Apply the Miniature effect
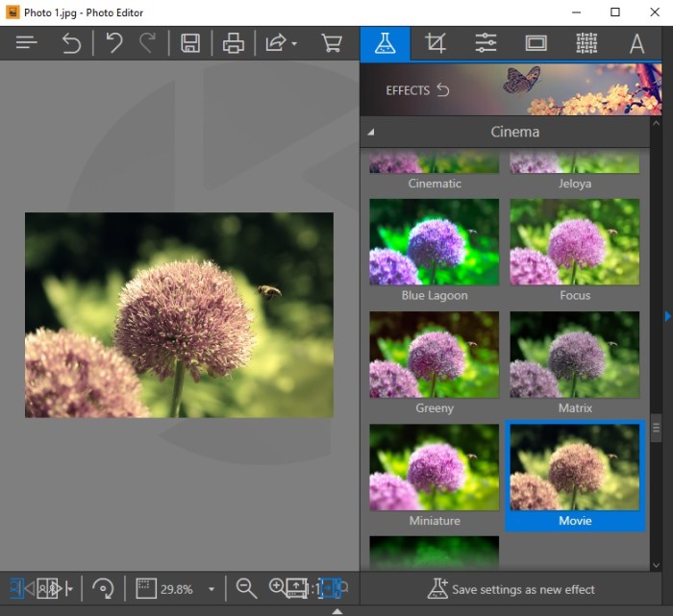 [434, 467]
